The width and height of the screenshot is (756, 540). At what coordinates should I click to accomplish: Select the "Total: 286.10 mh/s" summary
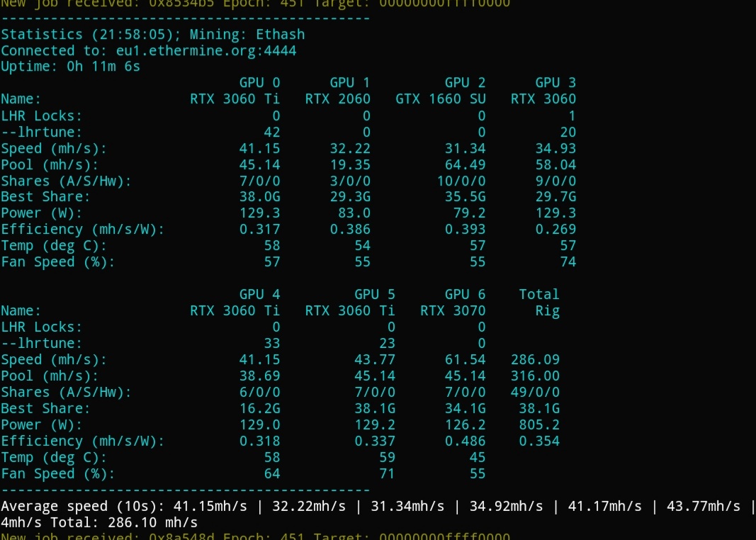[x=124, y=523]
